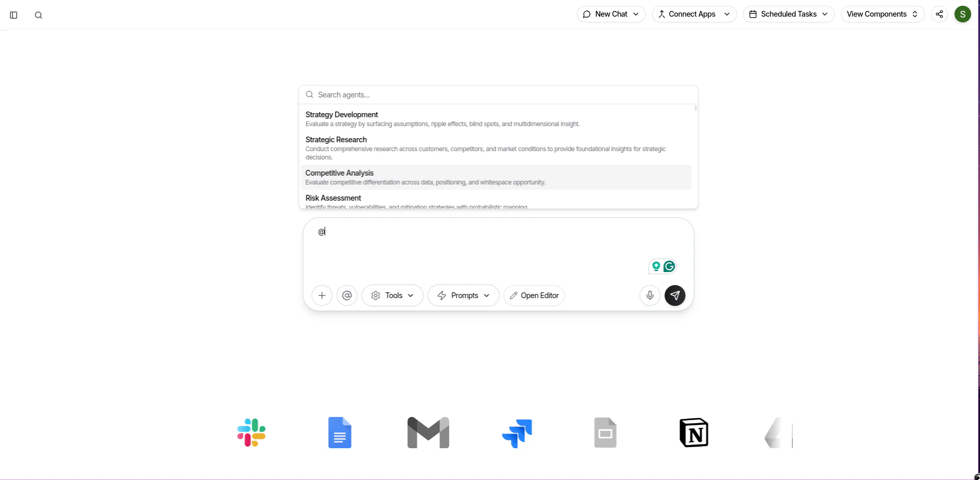
Task: Click the microphone voice input icon
Action: [649, 296]
